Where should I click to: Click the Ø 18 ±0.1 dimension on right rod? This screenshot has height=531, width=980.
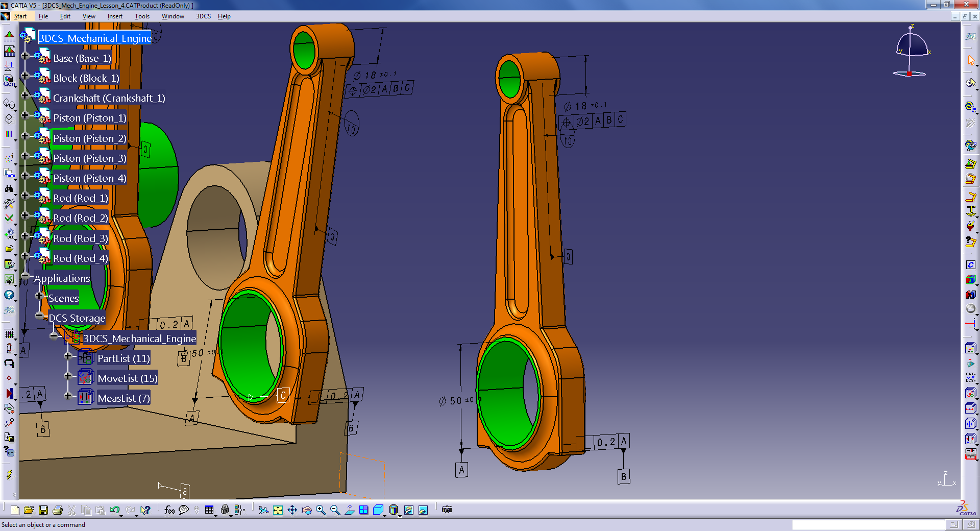pos(585,106)
